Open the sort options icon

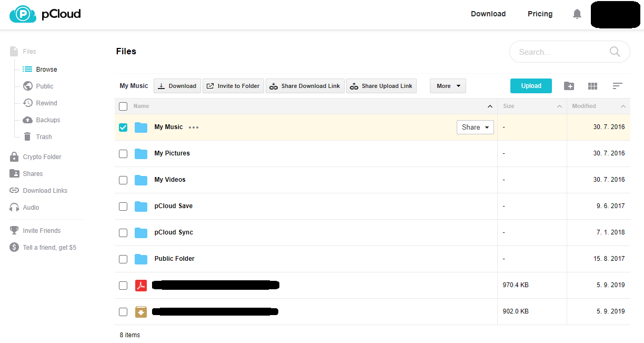coord(618,86)
